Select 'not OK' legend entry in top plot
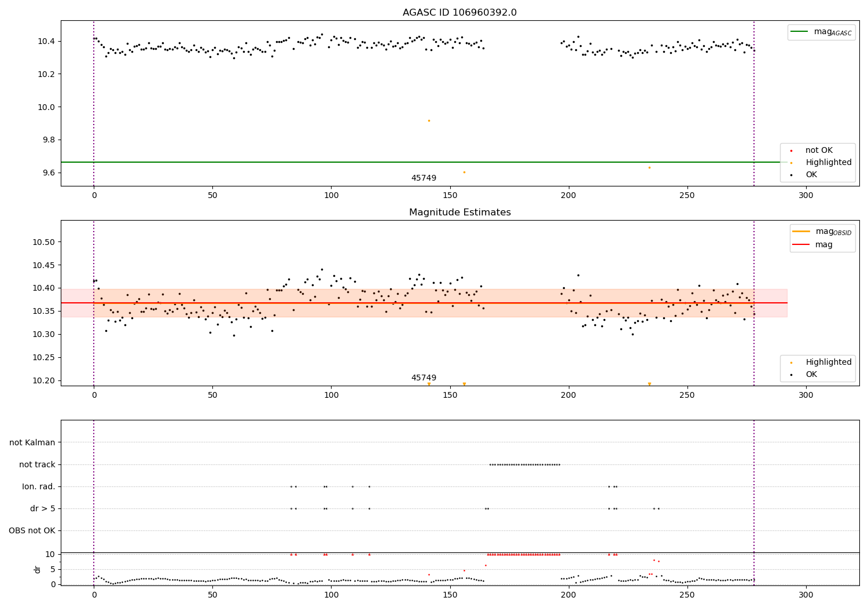Viewport: 868px width, 608px height. (x=819, y=151)
